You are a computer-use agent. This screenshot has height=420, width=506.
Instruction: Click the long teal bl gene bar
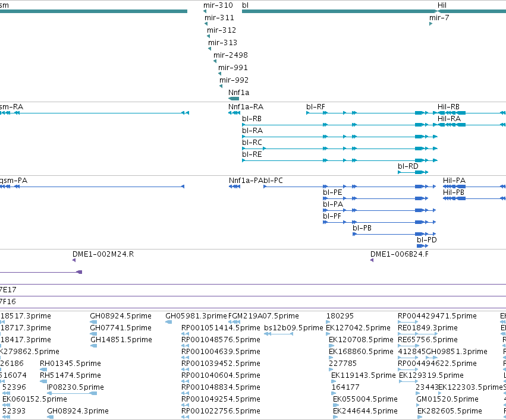pyautogui.click(x=340, y=11)
